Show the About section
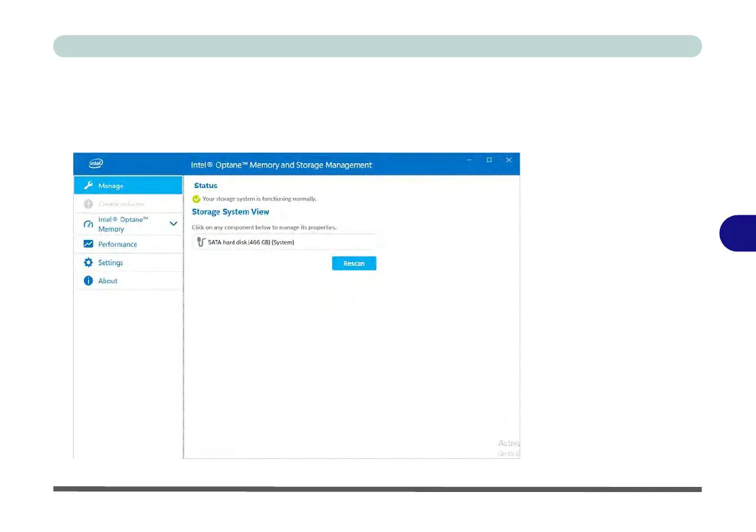 128,281
